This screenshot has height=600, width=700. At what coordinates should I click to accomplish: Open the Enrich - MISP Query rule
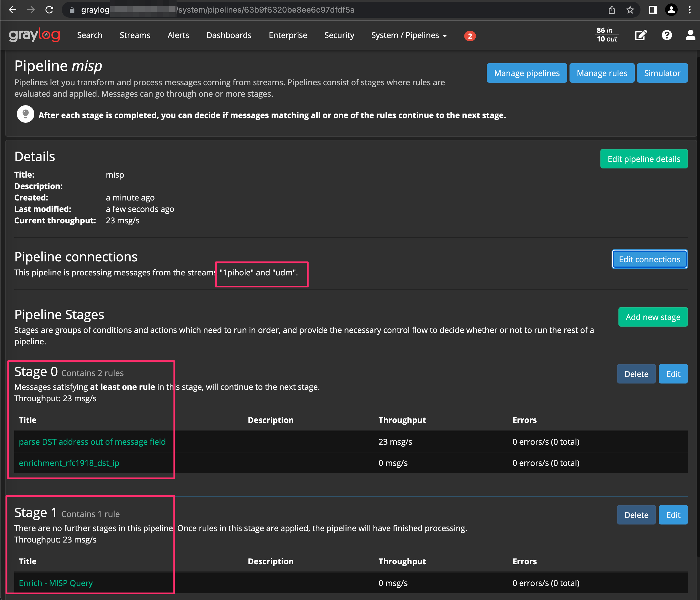click(x=56, y=583)
